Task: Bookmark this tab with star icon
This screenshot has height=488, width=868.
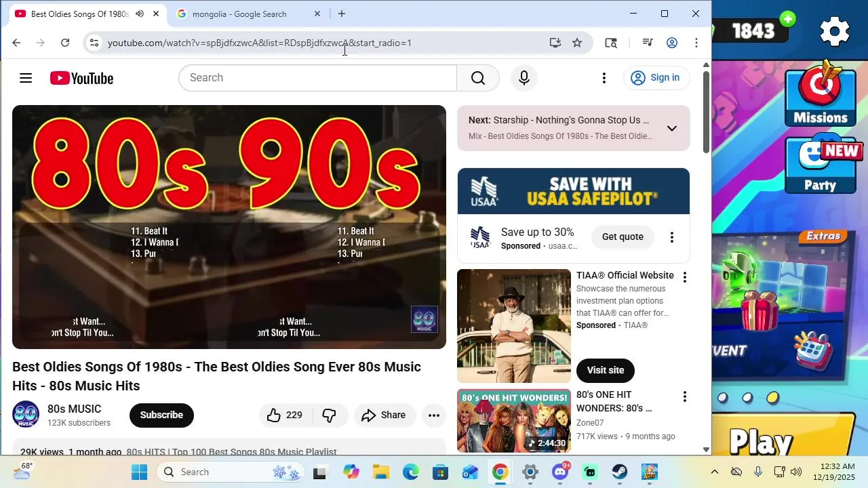Action: coord(577,43)
